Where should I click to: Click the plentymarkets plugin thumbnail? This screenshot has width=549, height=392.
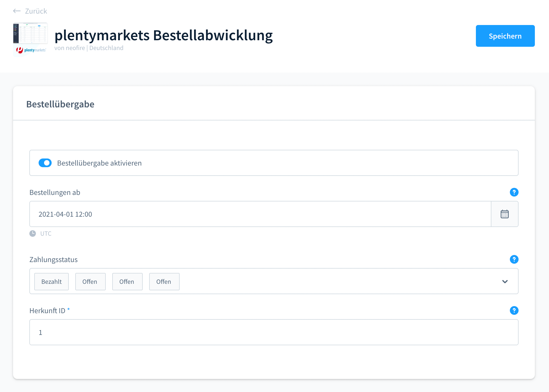(x=30, y=39)
